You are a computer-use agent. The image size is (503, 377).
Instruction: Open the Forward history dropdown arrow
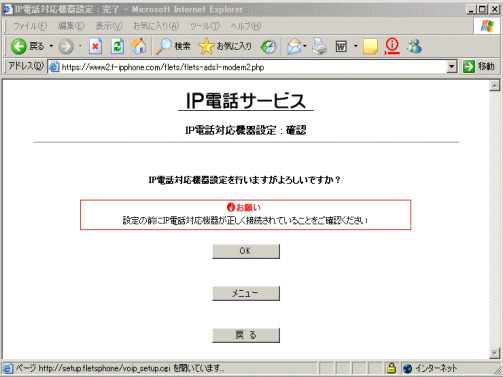pyautogui.click(x=80, y=46)
